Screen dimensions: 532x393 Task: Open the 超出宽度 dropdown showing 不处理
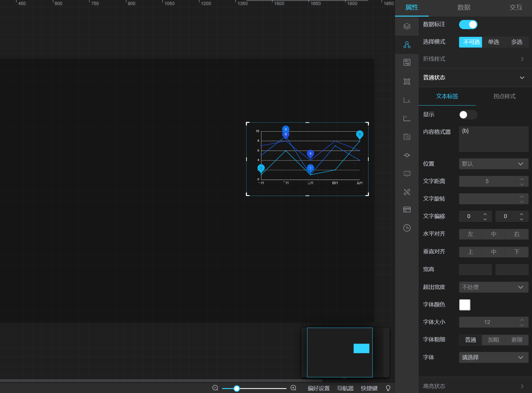[x=494, y=287]
